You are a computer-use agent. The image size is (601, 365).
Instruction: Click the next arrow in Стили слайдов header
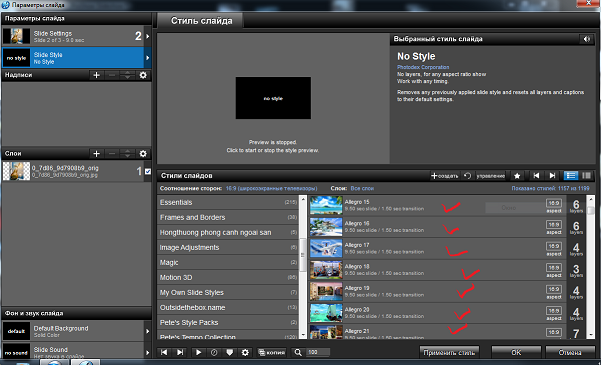point(552,176)
